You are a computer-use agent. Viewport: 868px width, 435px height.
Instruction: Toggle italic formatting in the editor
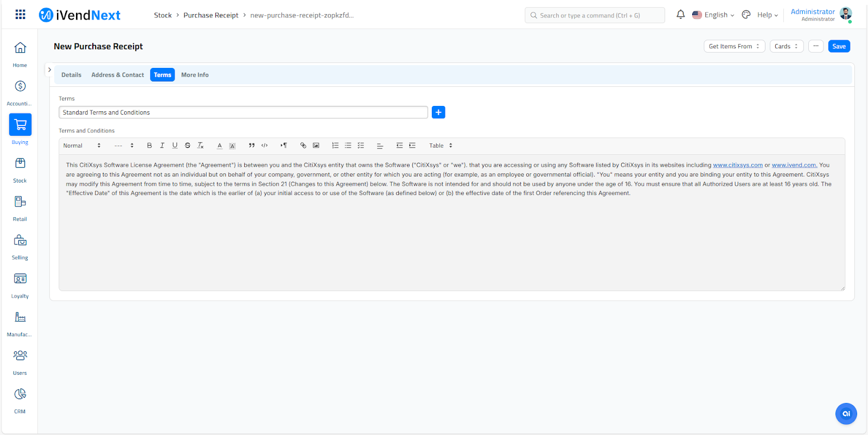pos(162,146)
